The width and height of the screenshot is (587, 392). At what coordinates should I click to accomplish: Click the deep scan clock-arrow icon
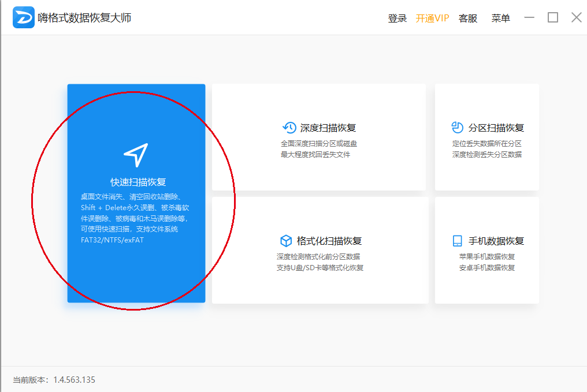[289, 128]
